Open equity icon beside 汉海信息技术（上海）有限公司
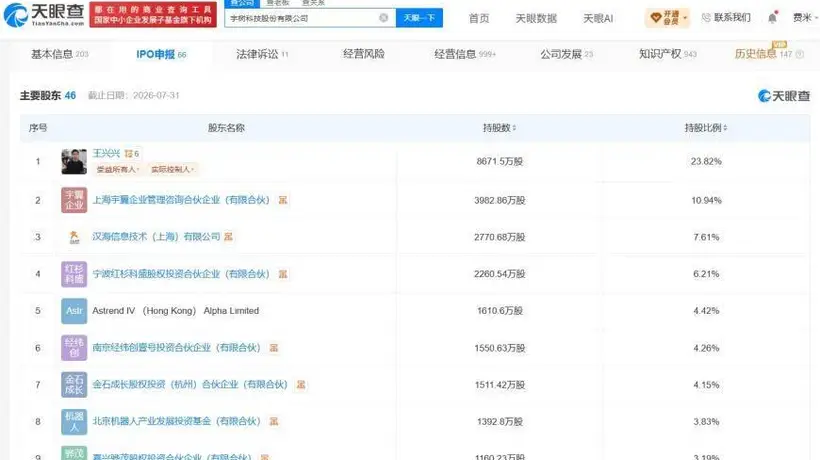This screenshot has width=820, height=460. click(x=228, y=237)
